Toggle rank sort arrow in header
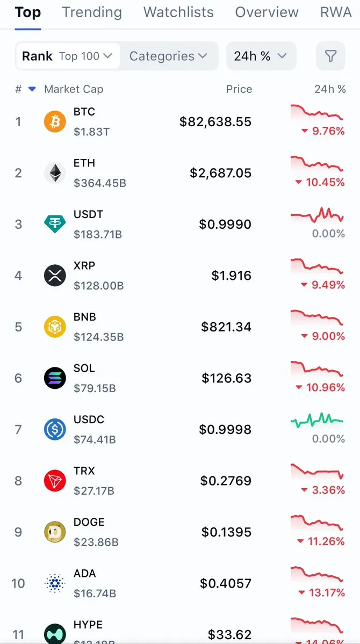The image size is (360, 644). click(x=32, y=89)
